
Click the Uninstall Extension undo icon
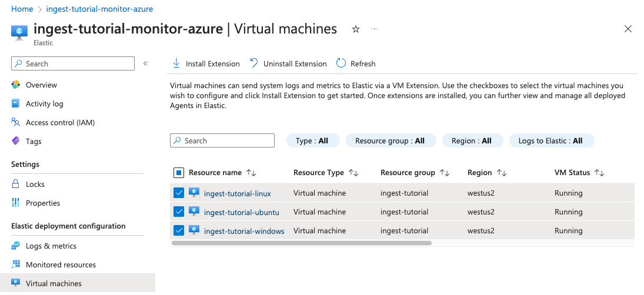[254, 63]
